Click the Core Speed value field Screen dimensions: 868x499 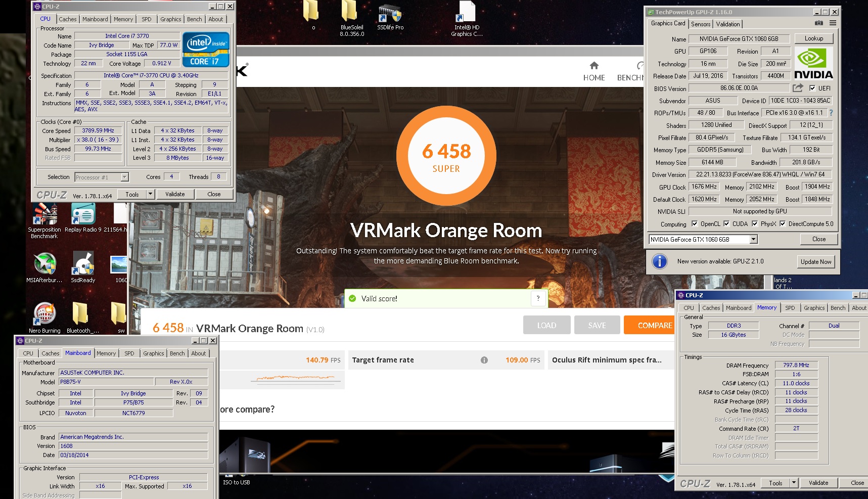pyautogui.click(x=98, y=130)
